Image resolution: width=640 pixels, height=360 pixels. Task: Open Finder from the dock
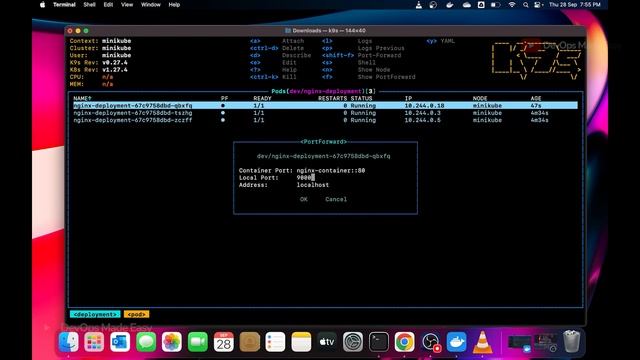coord(69,342)
